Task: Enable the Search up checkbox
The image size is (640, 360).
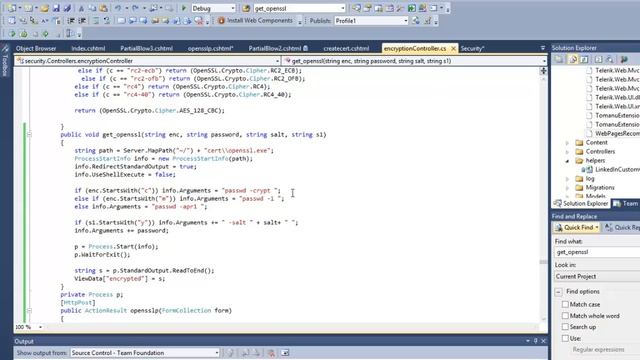Action: [565, 327]
